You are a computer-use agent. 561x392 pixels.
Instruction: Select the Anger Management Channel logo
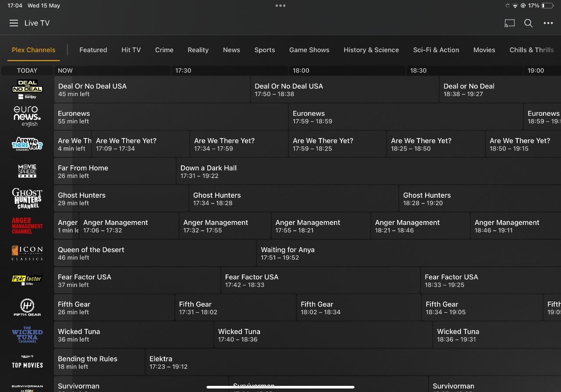tap(27, 225)
